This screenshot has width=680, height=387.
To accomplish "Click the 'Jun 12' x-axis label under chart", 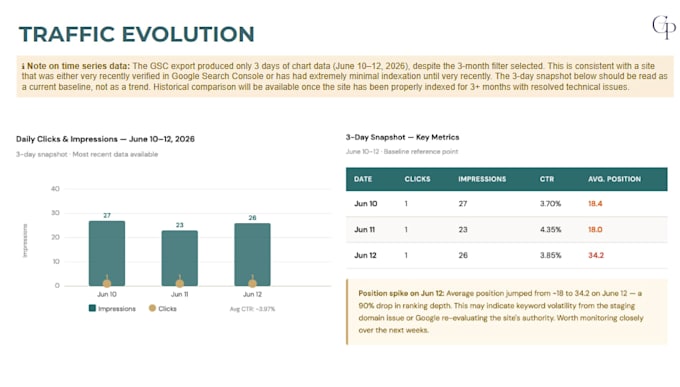I will pos(252,294).
